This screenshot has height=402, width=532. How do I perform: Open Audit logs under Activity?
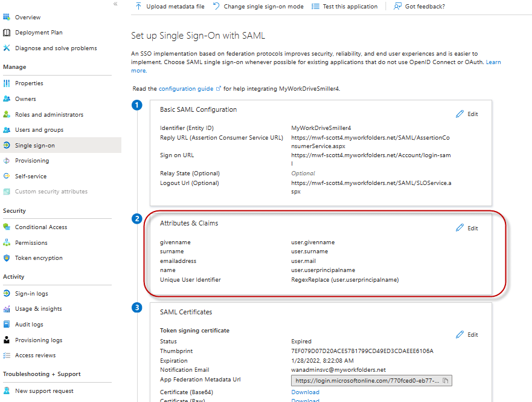[x=28, y=325]
